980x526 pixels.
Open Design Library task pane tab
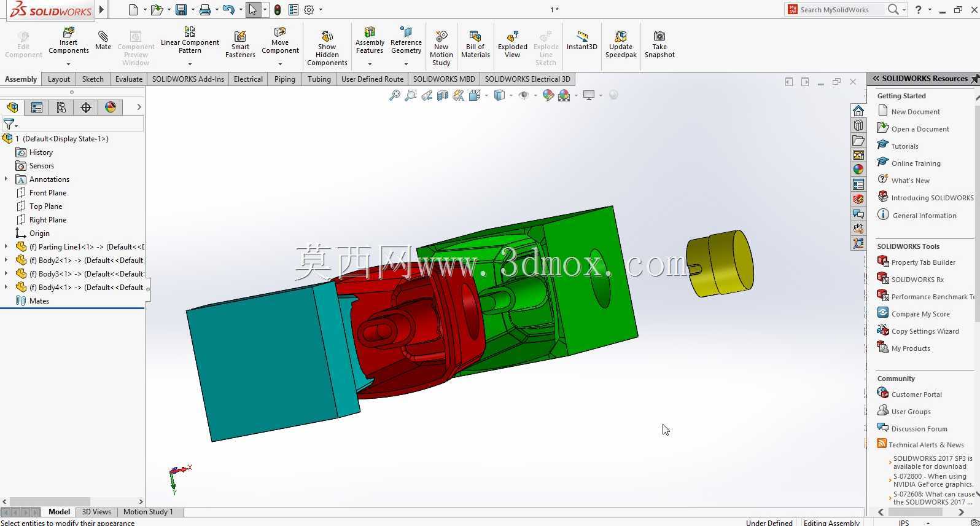point(858,125)
